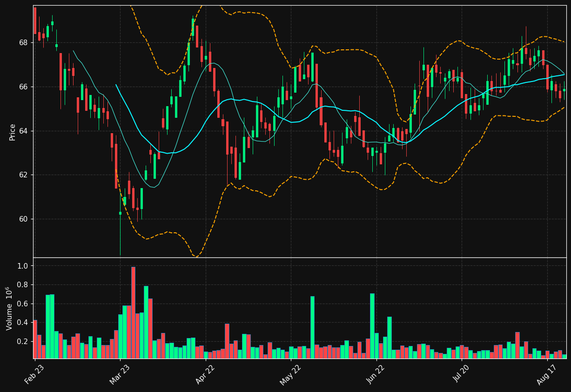Click the 60 price axis label
The width and height of the screenshot is (571, 392).
click(x=24, y=219)
